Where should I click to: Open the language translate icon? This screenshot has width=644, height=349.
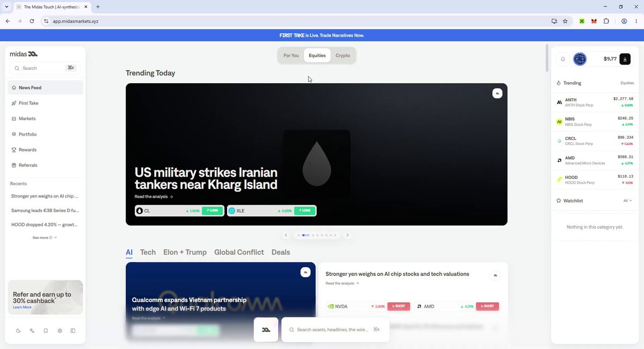click(x=32, y=331)
